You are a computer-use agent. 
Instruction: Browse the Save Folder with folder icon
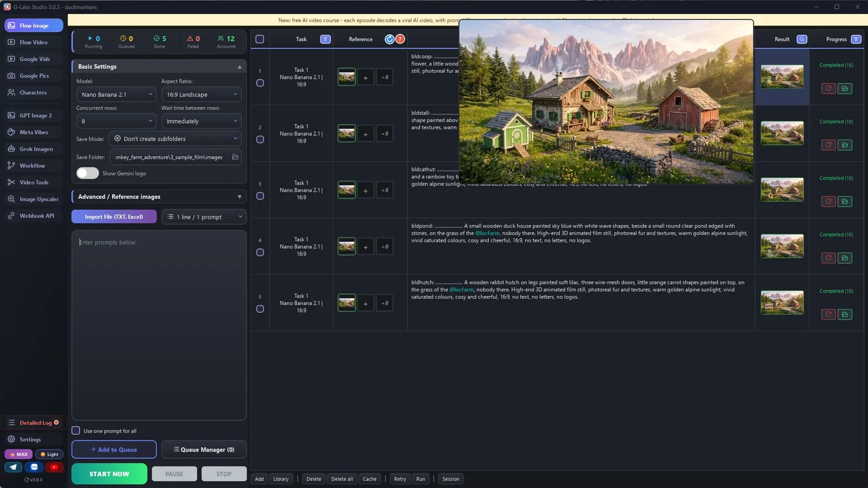235,157
